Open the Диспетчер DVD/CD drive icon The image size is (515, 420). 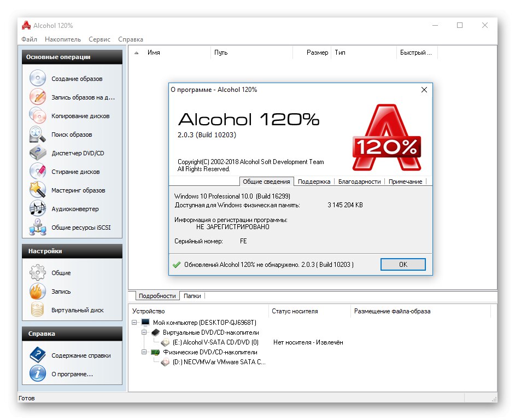coord(37,153)
